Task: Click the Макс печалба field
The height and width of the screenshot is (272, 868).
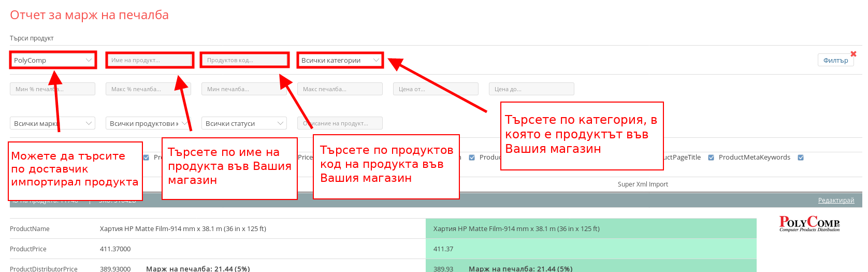Action: pos(340,89)
